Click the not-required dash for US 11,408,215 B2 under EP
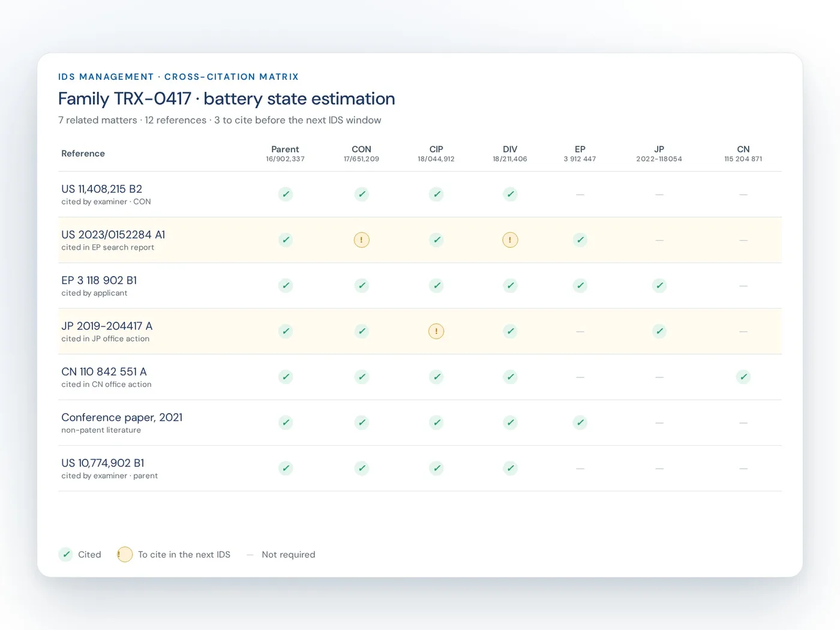The image size is (840, 630). pyautogui.click(x=580, y=194)
